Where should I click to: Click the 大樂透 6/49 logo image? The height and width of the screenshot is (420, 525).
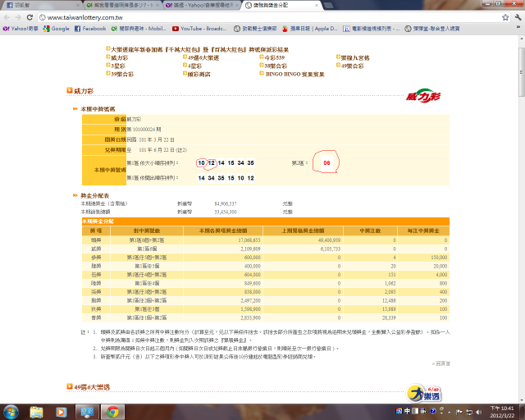[424, 394]
